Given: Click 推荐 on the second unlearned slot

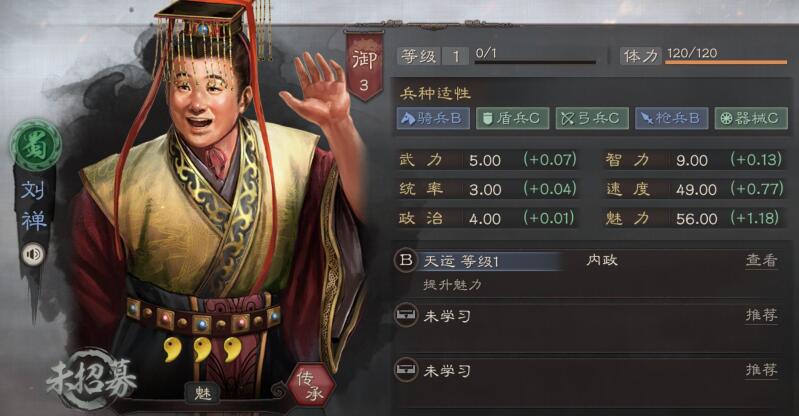Looking at the screenshot, I should coord(761,370).
